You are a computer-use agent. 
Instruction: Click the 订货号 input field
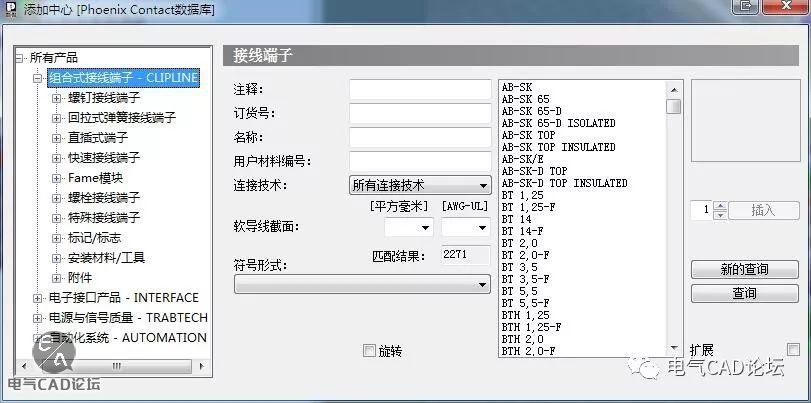[x=420, y=113]
